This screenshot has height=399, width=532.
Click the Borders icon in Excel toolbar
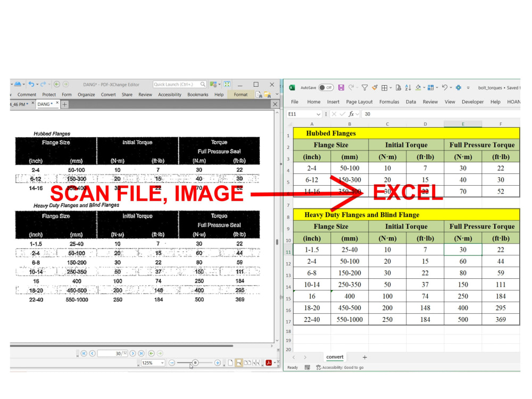coord(385,88)
